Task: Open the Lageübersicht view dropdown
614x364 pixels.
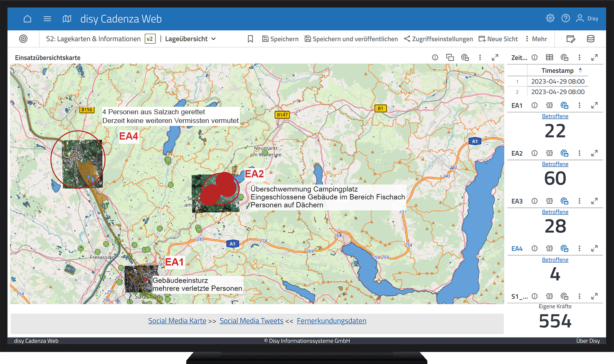Action: click(190, 39)
